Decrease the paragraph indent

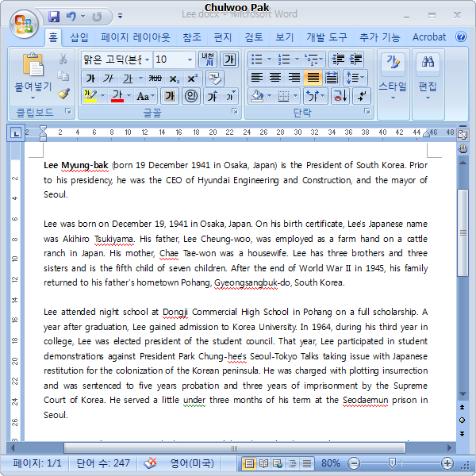338,59
